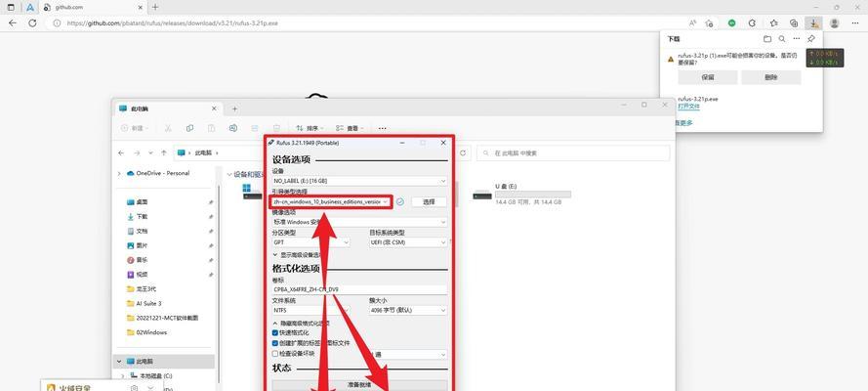Reload the page in Edge
The image size is (868, 391).
tap(32, 23)
